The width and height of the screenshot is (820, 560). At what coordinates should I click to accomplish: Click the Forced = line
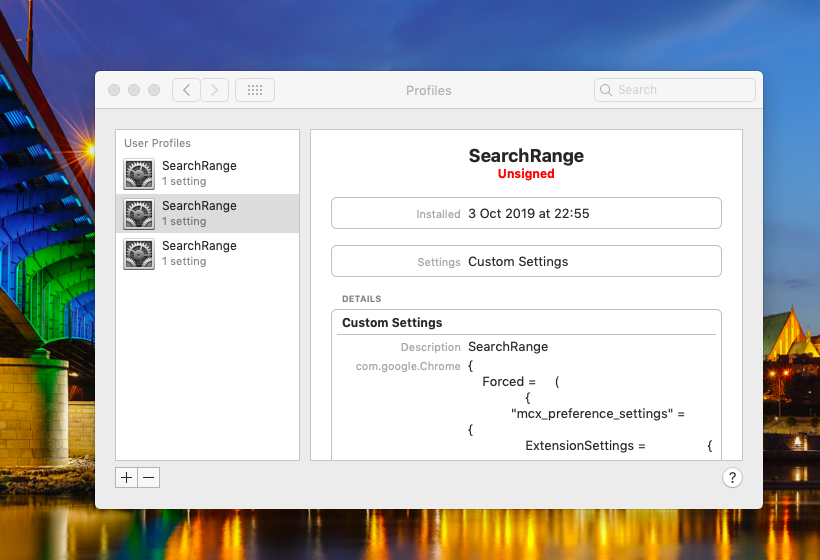(x=521, y=382)
